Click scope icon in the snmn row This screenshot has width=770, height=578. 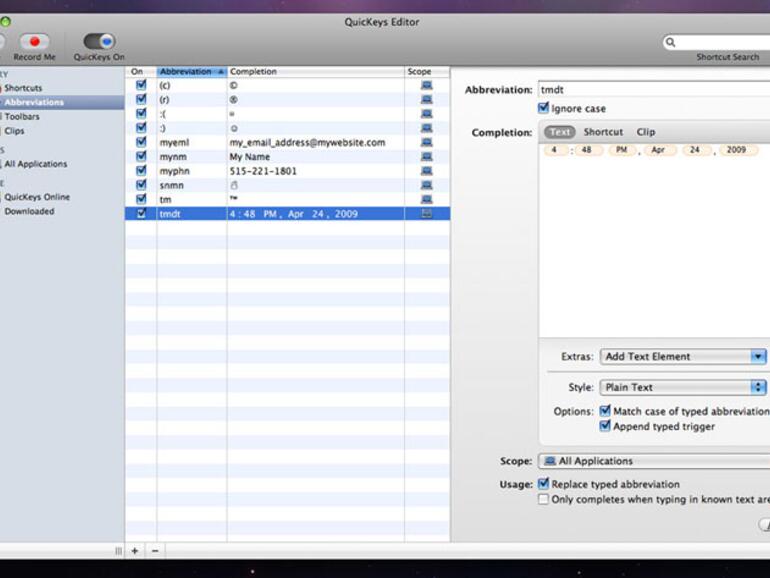coord(427,185)
